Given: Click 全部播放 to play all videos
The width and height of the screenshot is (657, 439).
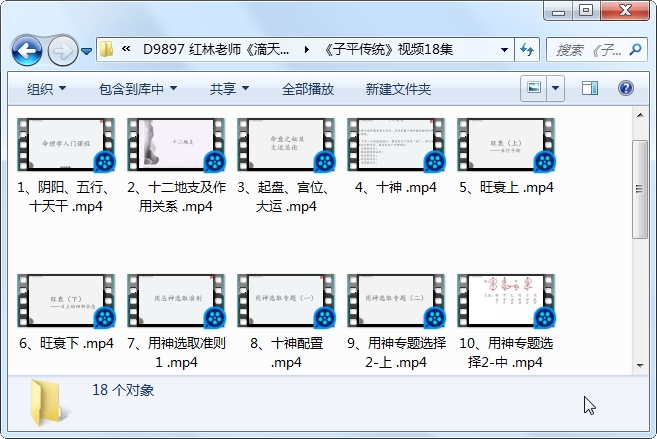Looking at the screenshot, I should (x=308, y=89).
